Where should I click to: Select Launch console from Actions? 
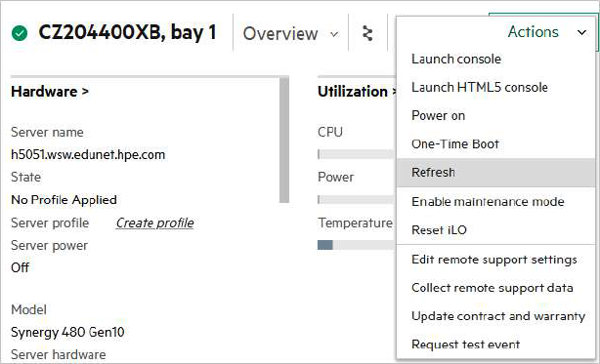[456, 60]
